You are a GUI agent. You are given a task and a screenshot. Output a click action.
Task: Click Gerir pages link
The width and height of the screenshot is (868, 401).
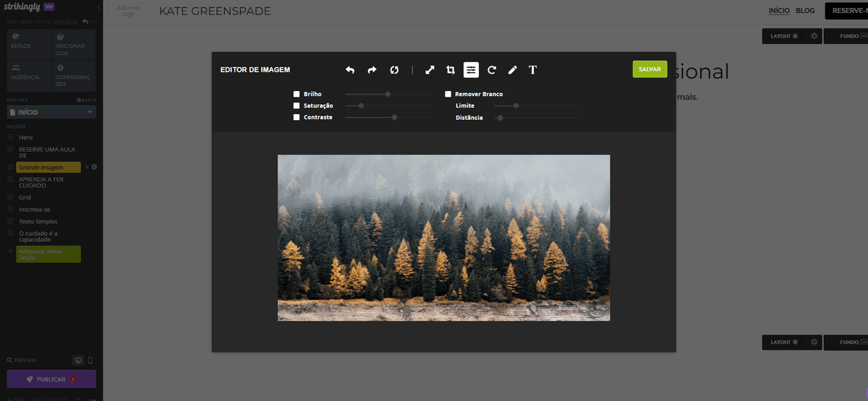[x=86, y=100]
